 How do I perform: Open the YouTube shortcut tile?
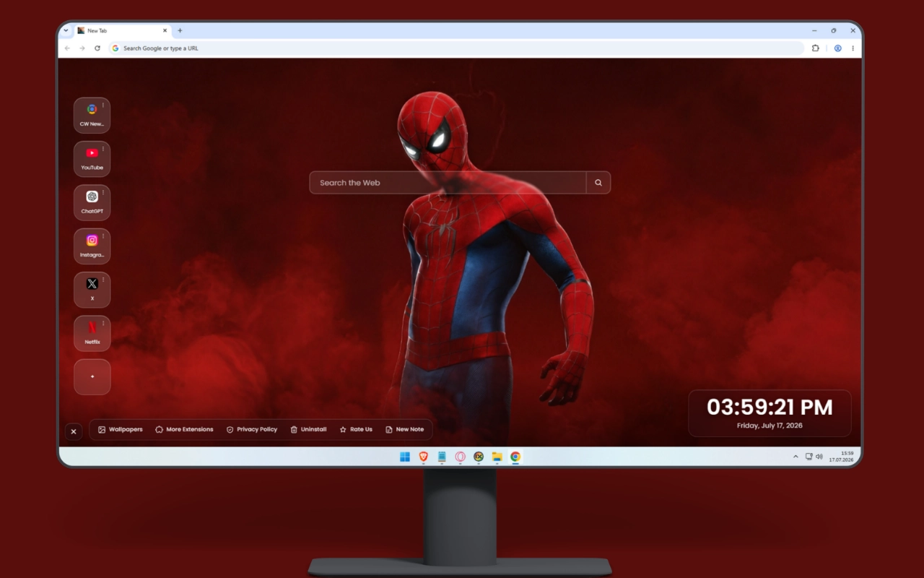point(92,159)
